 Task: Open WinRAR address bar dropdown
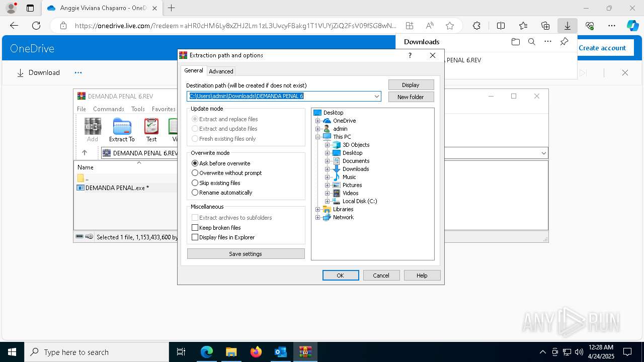(543, 153)
